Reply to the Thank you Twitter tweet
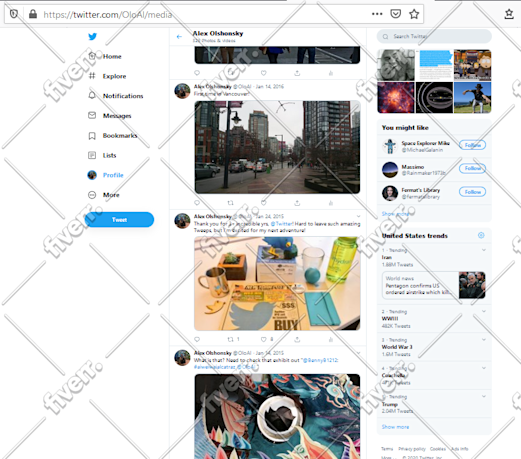Image resolution: width=521 pixels, height=459 pixels. pyautogui.click(x=197, y=339)
